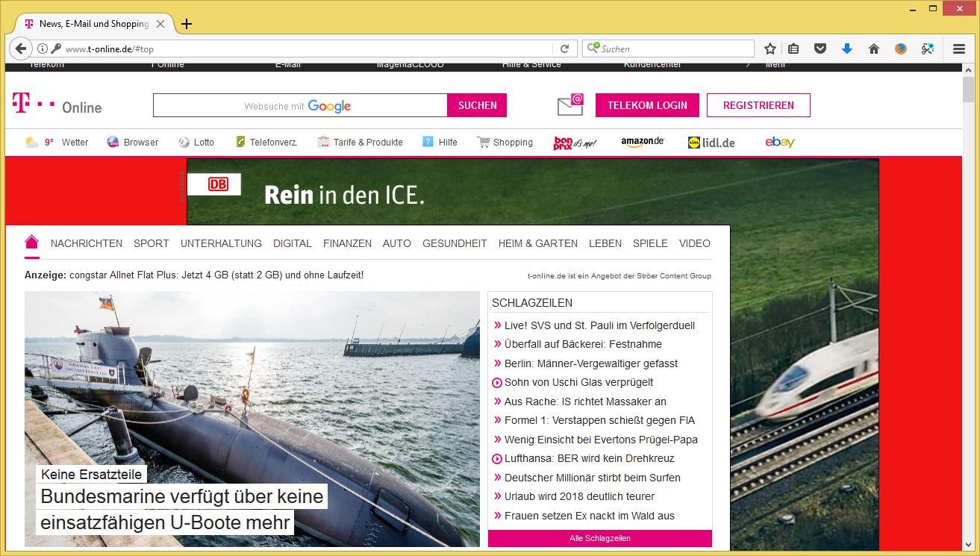This screenshot has width=980, height=556.
Task: Open the NACHRICHTEN section
Action: (x=87, y=243)
